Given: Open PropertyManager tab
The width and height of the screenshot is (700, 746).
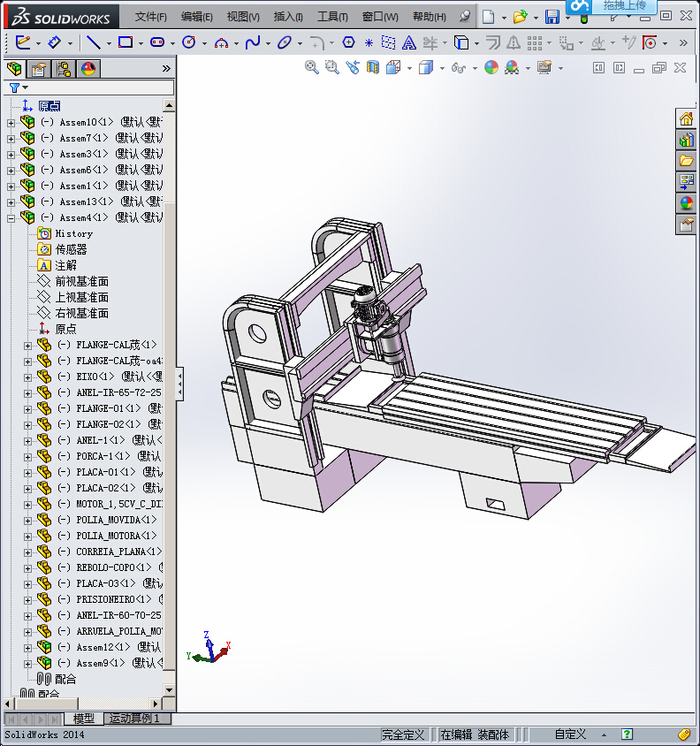Looking at the screenshot, I should pos(39,69).
